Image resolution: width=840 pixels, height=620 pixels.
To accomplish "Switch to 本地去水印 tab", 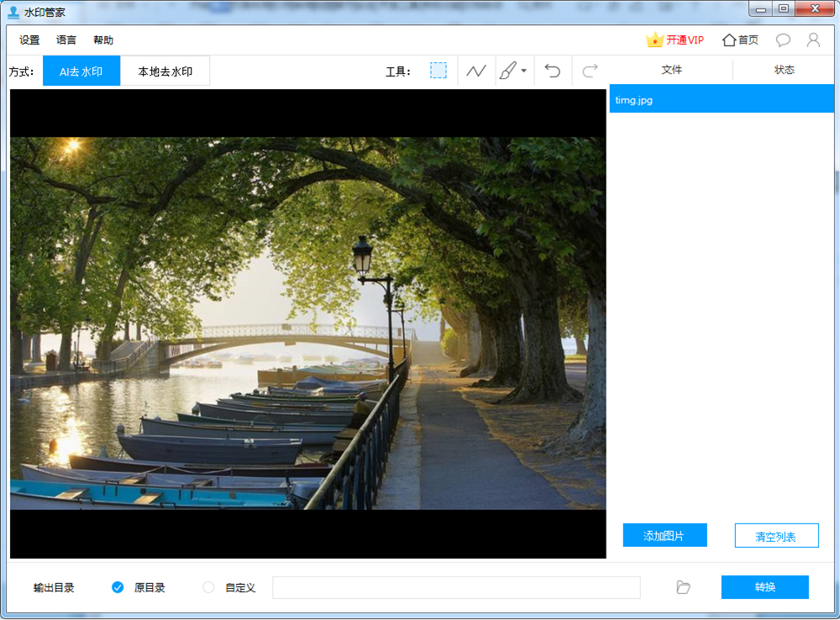I will [x=165, y=71].
